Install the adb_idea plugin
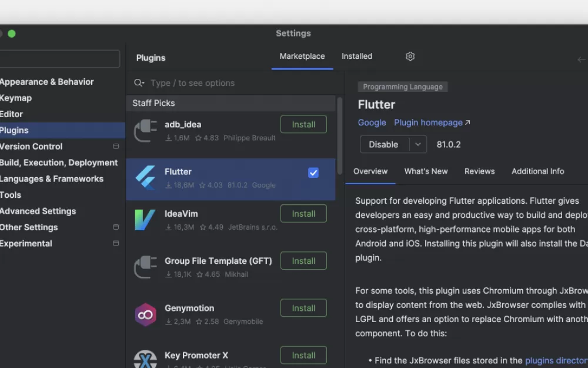Viewport: 588px width, 368px height. click(x=303, y=124)
